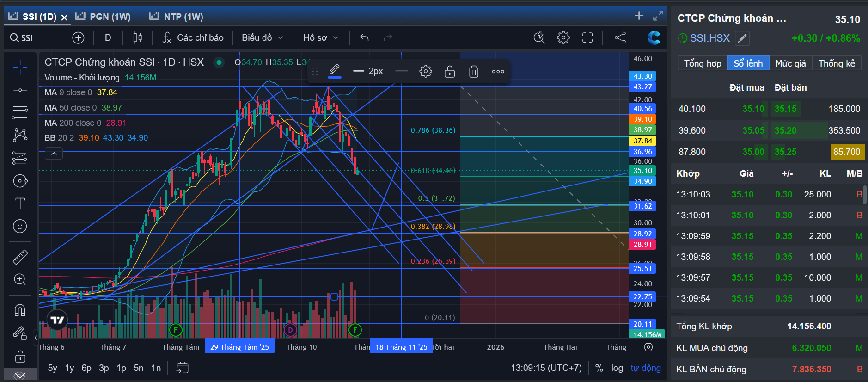868x382 pixels.
Task: Change the drawing line color pencil swatch
Action: (335, 71)
